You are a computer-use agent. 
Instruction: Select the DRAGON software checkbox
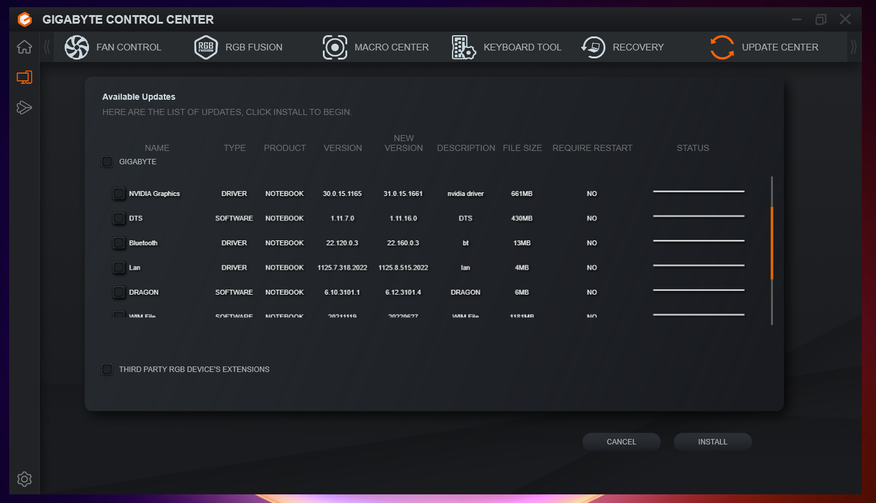[x=118, y=292]
